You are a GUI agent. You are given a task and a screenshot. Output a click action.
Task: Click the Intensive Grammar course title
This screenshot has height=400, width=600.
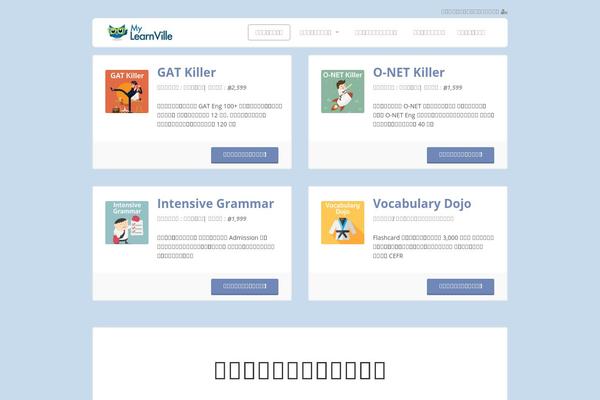(215, 204)
